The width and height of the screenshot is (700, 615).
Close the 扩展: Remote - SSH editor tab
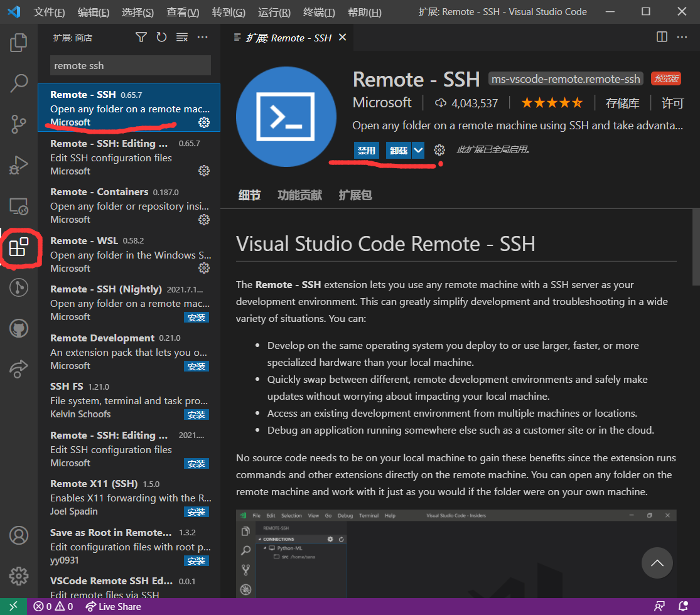342,38
